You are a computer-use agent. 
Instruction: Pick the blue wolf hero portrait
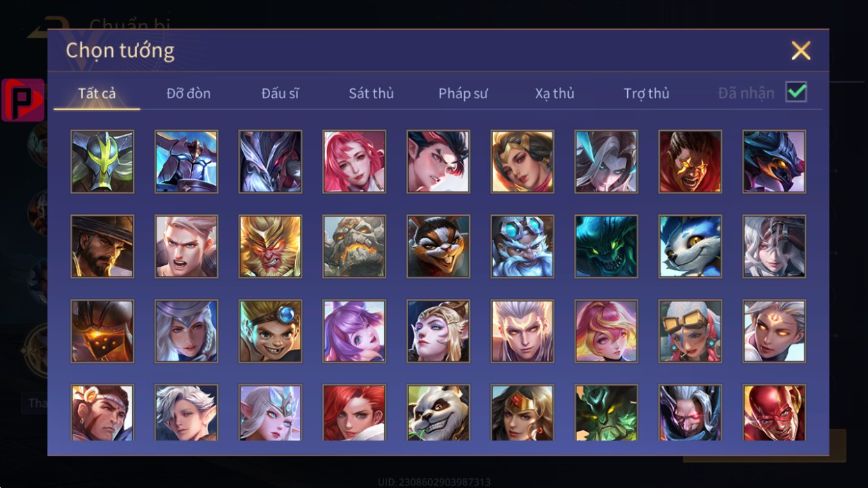[x=690, y=246]
